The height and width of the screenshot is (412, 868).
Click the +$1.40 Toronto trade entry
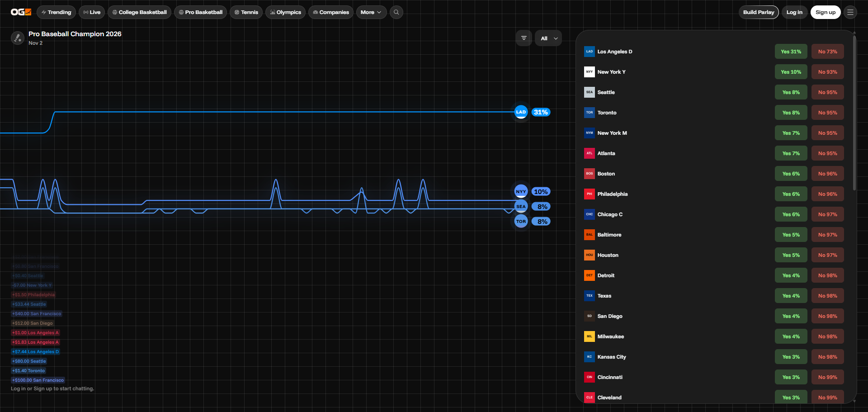28,371
